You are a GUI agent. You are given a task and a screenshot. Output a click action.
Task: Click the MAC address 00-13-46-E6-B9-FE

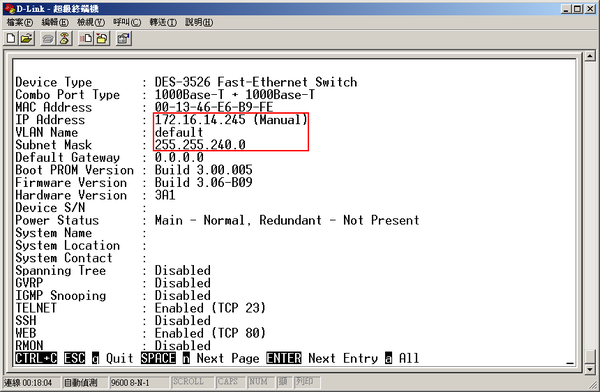click(214, 107)
